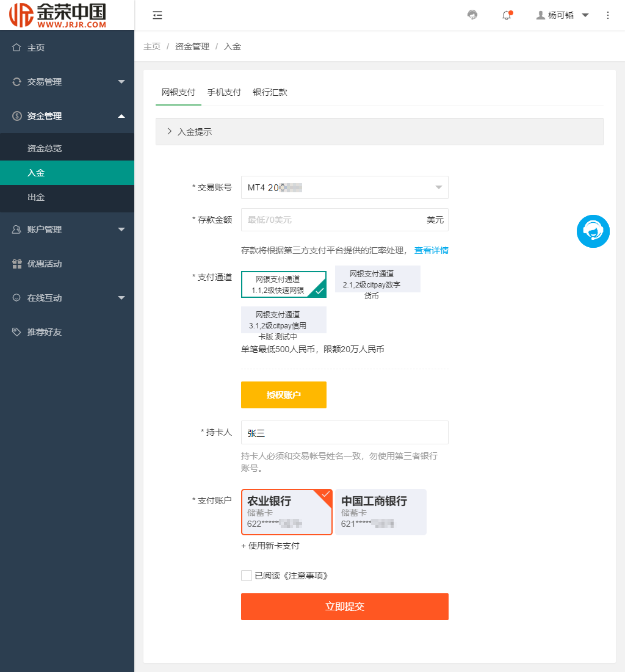Open the notification bell
The height and width of the screenshot is (672, 625).
click(507, 15)
